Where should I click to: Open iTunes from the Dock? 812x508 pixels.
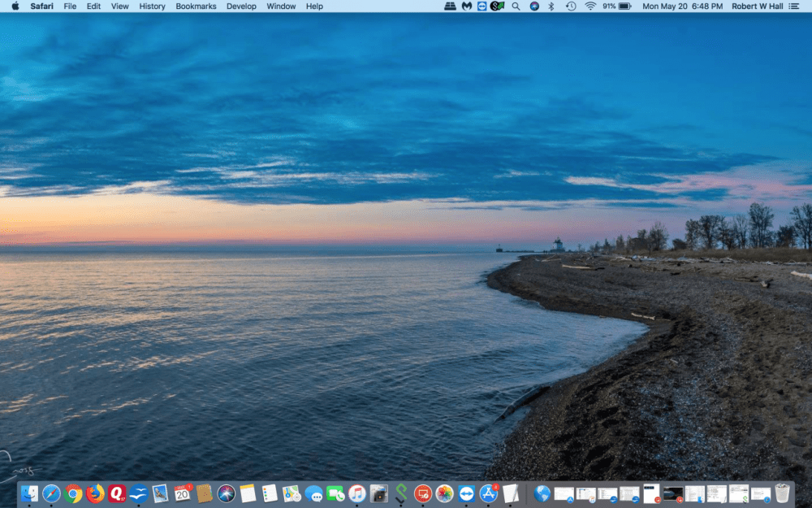pyautogui.click(x=356, y=492)
